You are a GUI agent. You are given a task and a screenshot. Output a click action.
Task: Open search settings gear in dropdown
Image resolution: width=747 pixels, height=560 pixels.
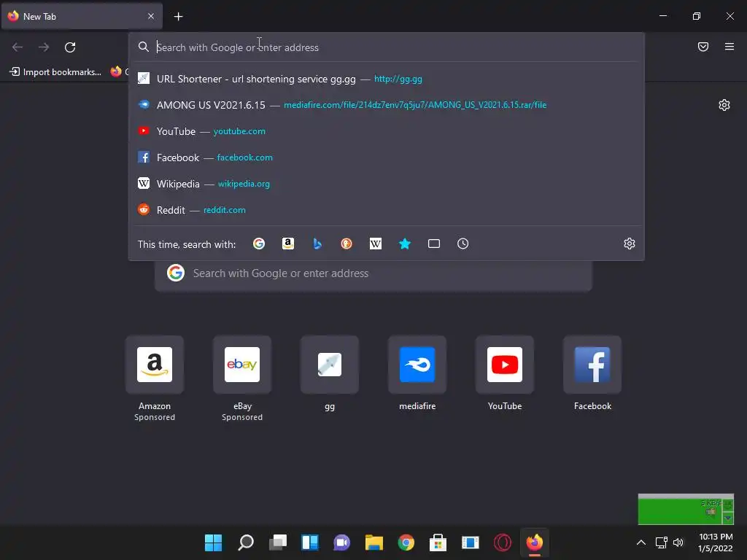630,244
